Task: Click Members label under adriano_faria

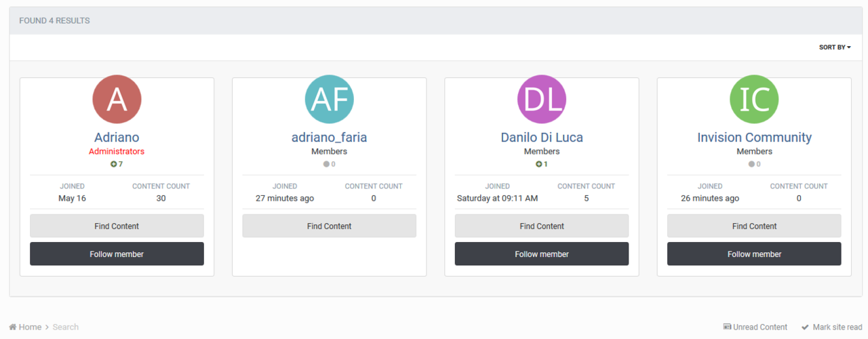Action: (329, 151)
